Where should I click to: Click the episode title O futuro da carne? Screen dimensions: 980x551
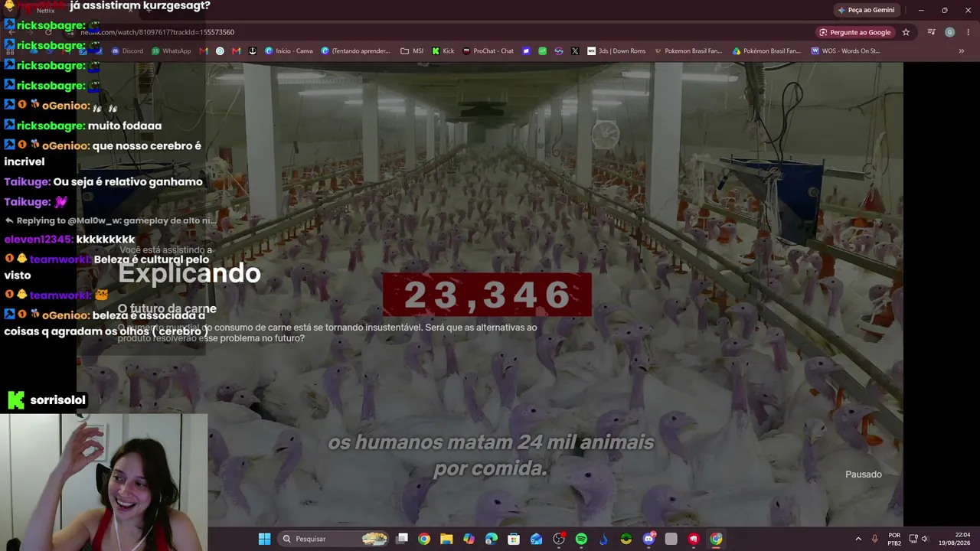tap(167, 308)
